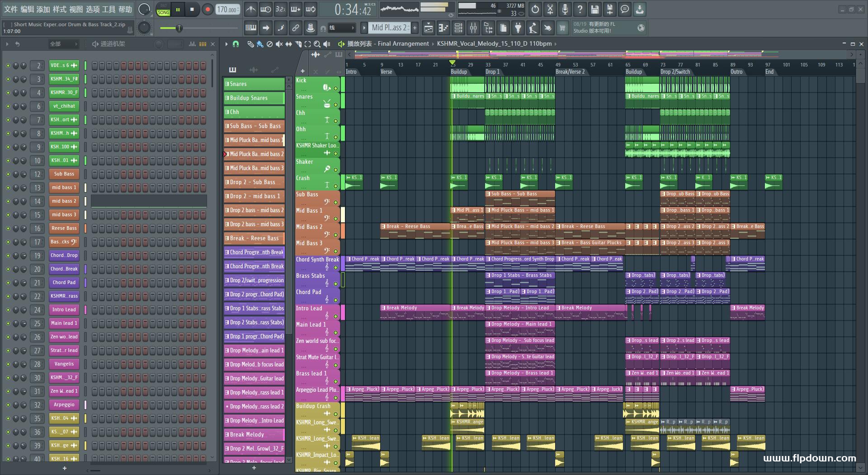Mute the Crash playlist track

(335, 186)
